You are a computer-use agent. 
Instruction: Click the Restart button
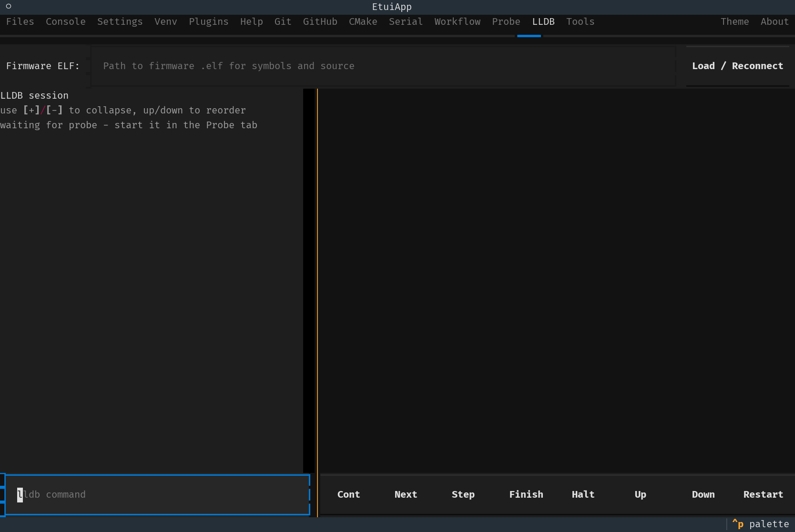[x=764, y=494]
